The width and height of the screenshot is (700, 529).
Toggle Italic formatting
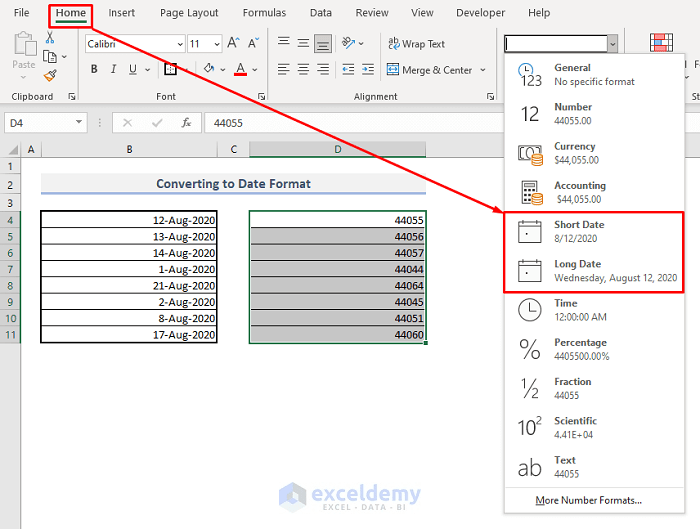pyautogui.click(x=113, y=69)
